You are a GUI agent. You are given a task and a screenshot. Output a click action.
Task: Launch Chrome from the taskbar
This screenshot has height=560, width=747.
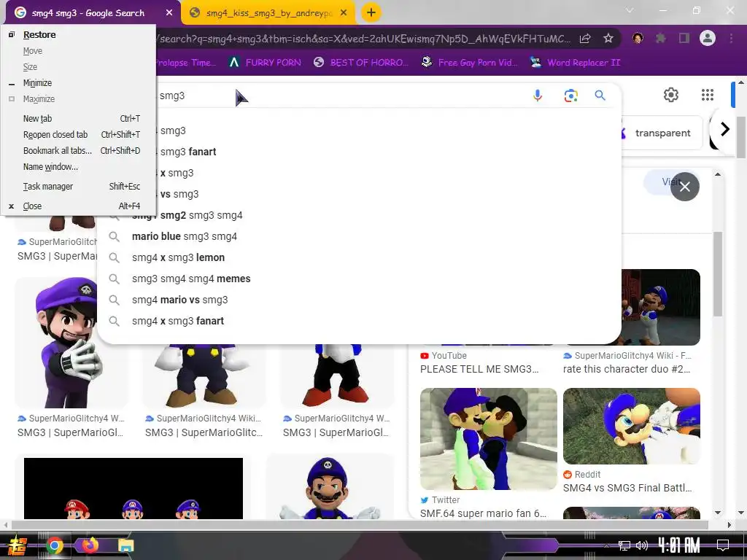click(55, 545)
